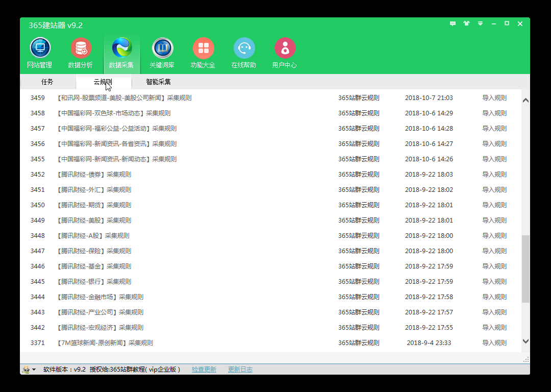Import rule for row 3443

point(494,312)
